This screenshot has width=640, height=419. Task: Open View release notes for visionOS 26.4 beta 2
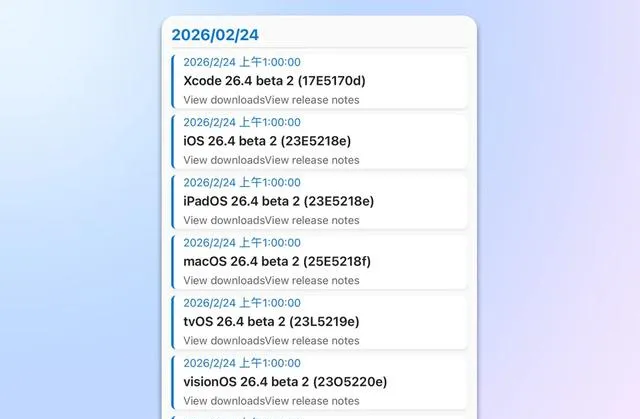(x=312, y=401)
